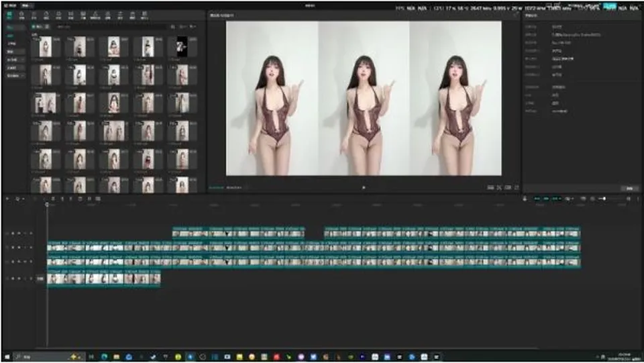The height and width of the screenshot is (363, 644).
Task: Mute the topmost video track
Action: pos(25,234)
